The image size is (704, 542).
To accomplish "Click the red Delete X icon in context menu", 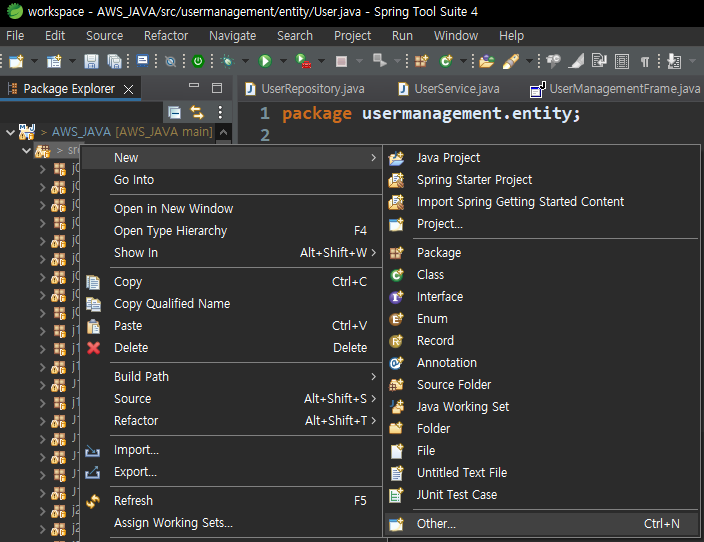I will click(x=93, y=348).
